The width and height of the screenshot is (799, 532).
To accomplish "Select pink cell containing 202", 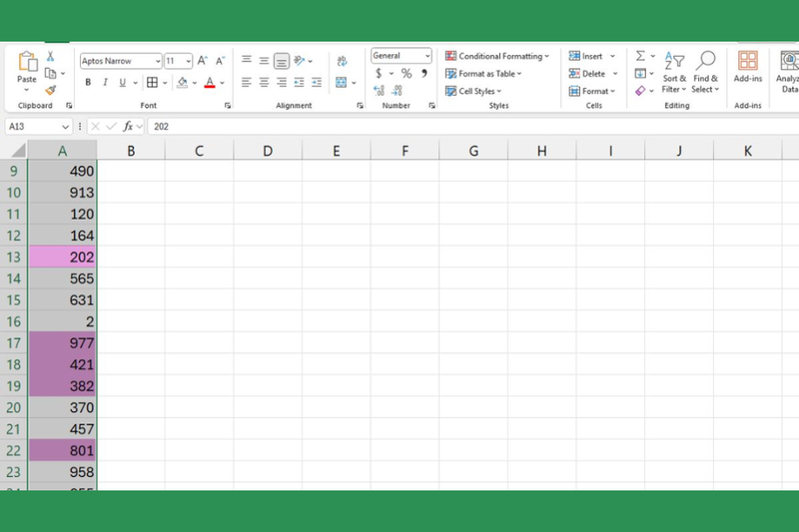I will click(x=62, y=258).
